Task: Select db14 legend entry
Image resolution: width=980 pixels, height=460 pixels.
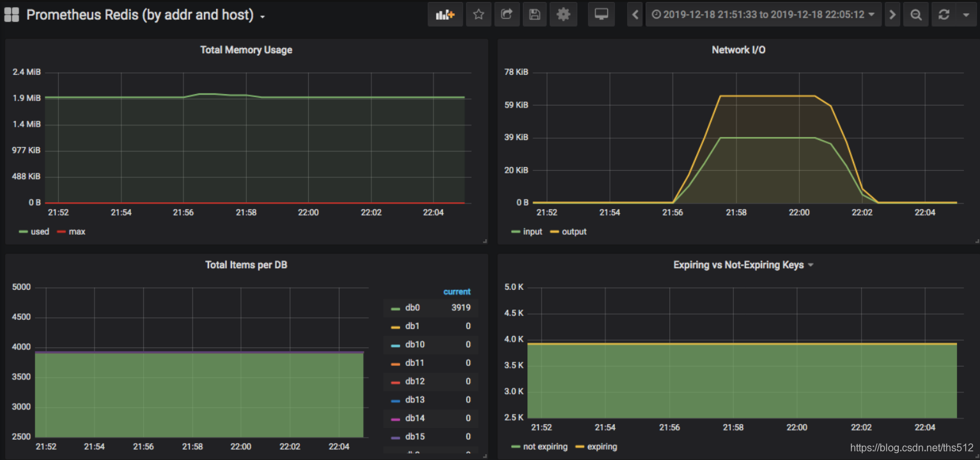Action: coord(415,418)
